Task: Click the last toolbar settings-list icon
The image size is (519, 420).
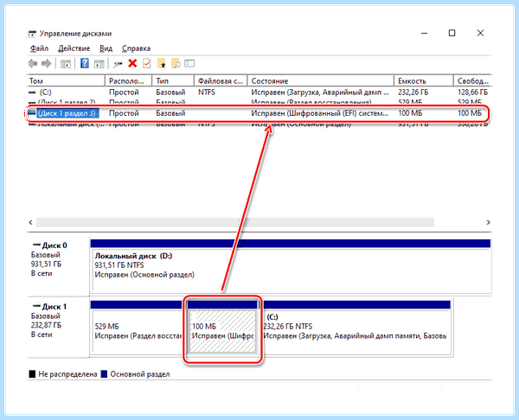Action: (x=189, y=63)
